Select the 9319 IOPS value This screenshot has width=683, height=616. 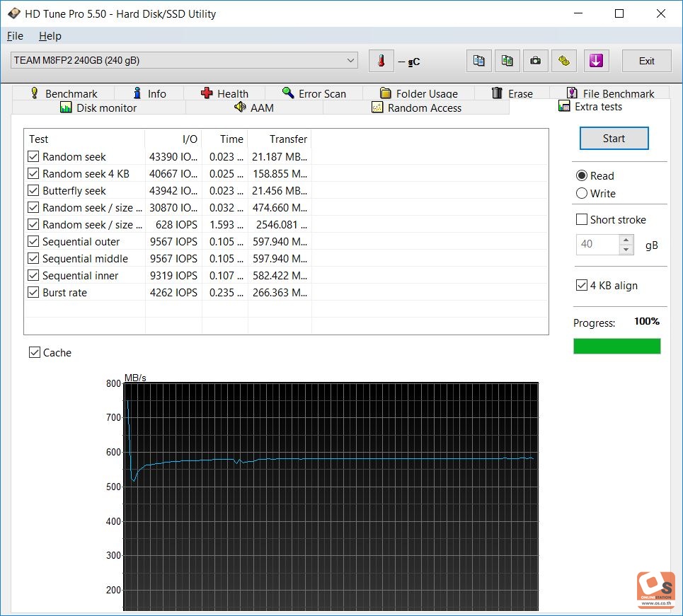(173, 276)
